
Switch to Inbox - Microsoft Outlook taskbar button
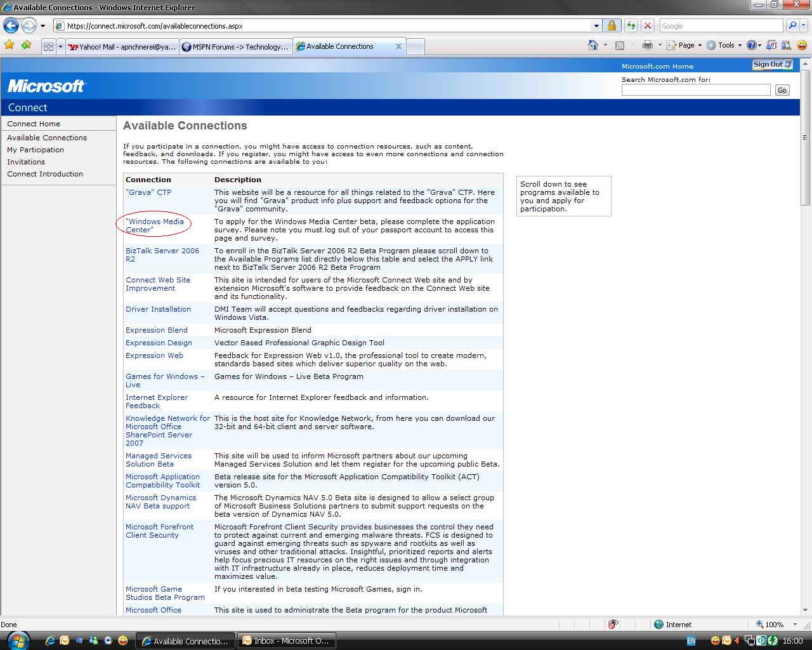(286, 640)
